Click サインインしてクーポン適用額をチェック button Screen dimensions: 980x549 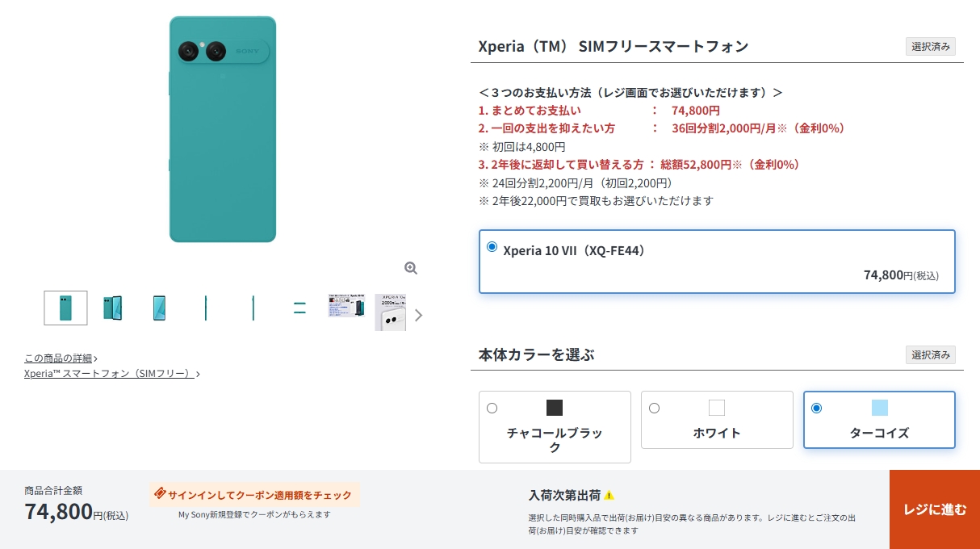click(254, 495)
